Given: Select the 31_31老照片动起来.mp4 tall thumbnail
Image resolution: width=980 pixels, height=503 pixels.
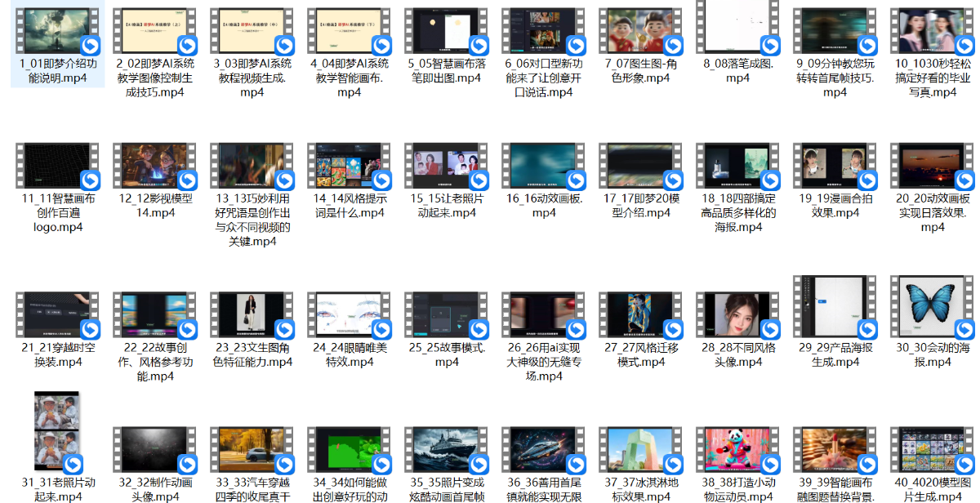Looking at the screenshot, I should tap(57, 434).
